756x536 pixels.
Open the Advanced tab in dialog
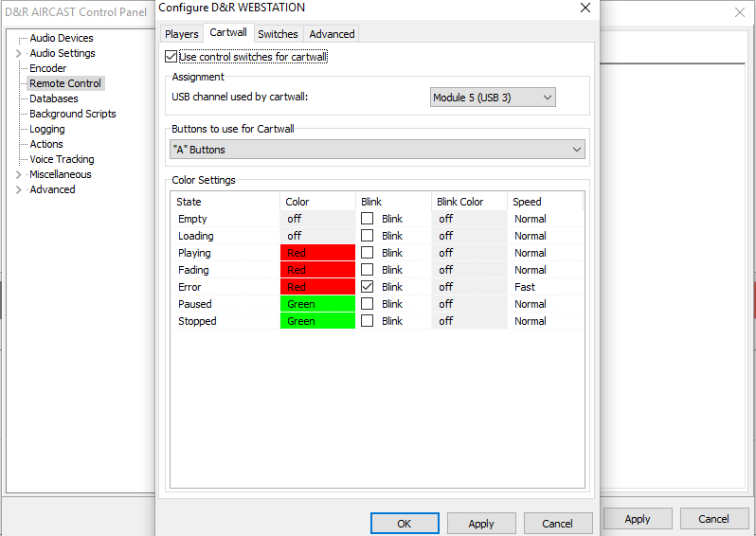[332, 34]
